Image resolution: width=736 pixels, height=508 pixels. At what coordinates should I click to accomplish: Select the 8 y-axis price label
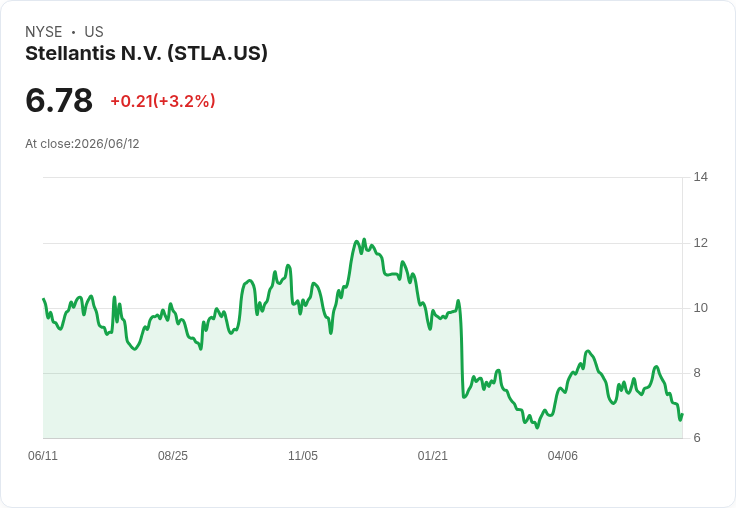(697, 373)
